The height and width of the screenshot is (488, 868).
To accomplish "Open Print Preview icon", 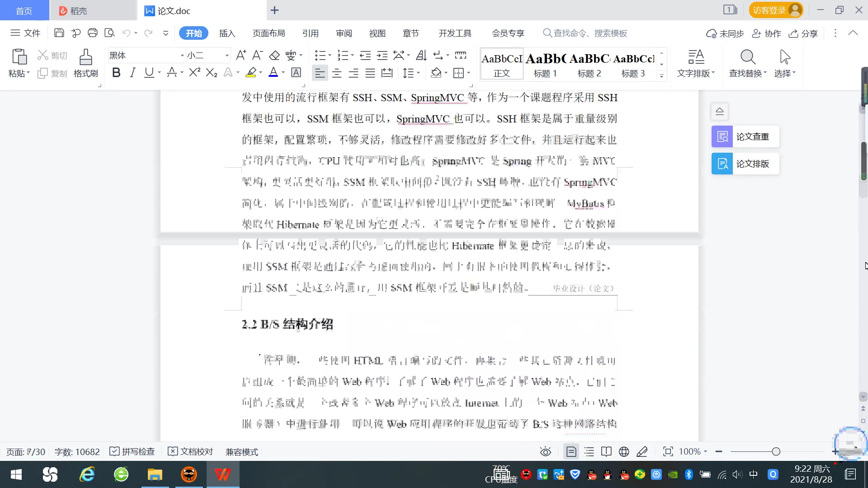I will coord(109,33).
